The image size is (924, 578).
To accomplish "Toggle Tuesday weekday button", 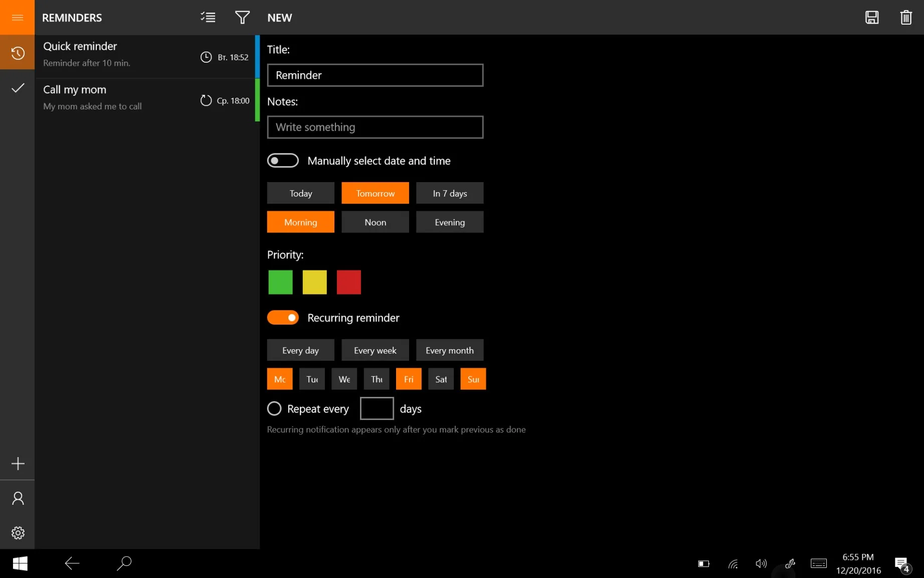I will click(312, 379).
